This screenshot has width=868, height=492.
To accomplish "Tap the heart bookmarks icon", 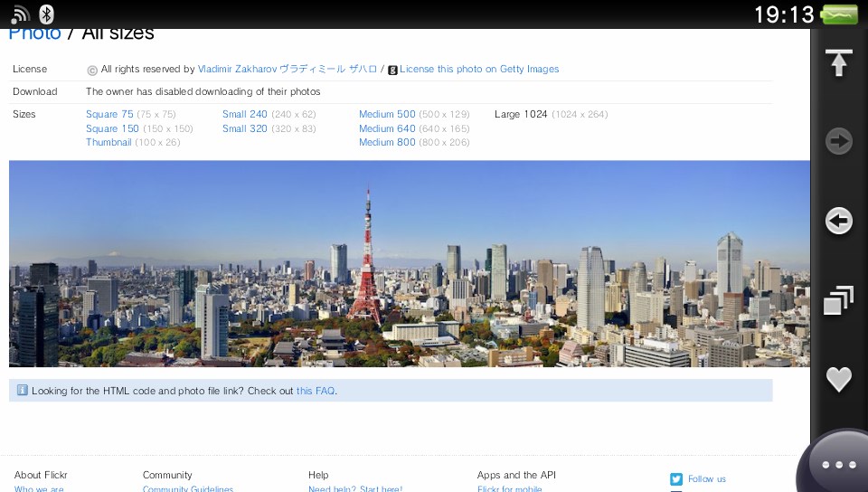I will coord(839,379).
